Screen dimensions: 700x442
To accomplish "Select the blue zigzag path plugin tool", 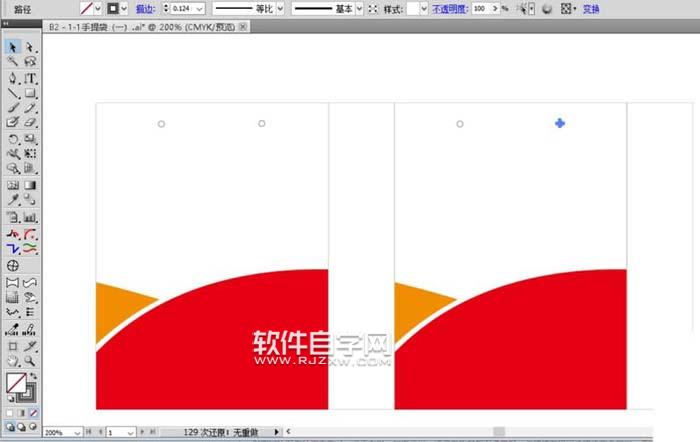I will click(x=12, y=249).
